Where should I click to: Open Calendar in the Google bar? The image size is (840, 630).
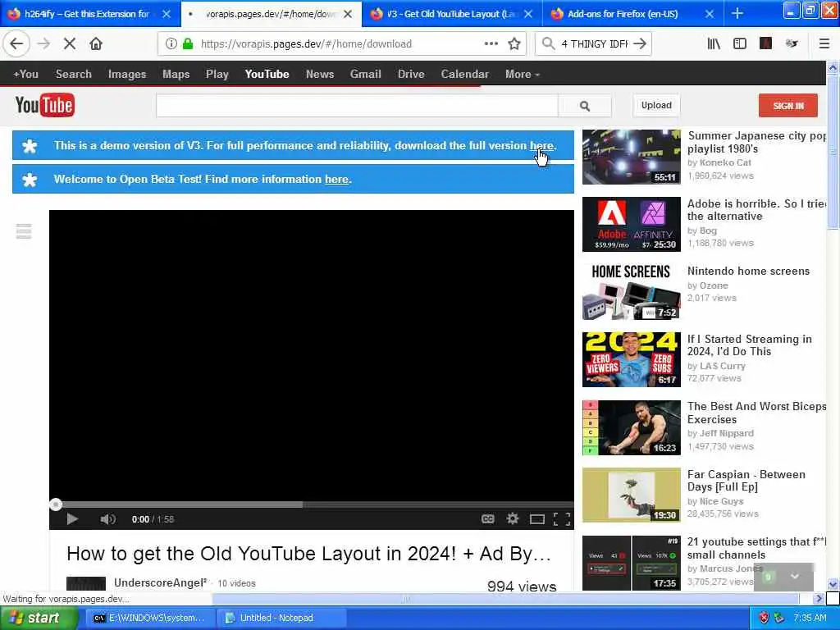pos(464,74)
